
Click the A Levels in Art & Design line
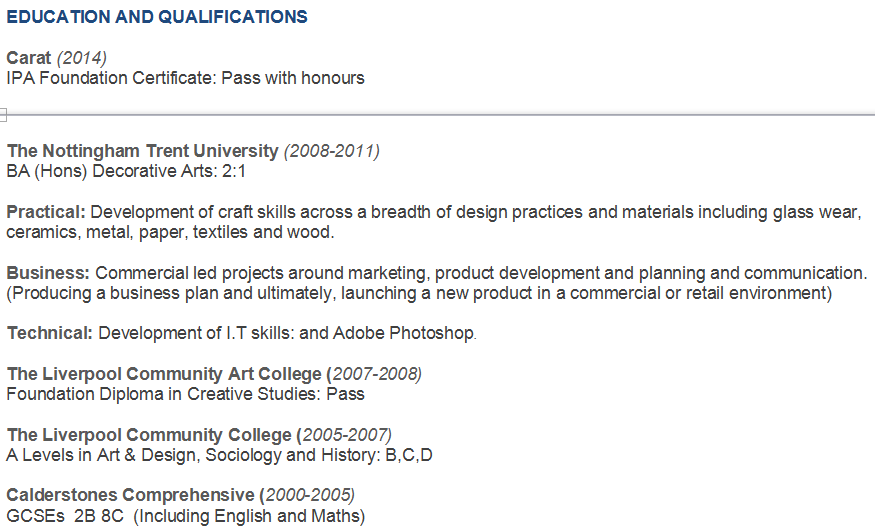click(219, 455)
